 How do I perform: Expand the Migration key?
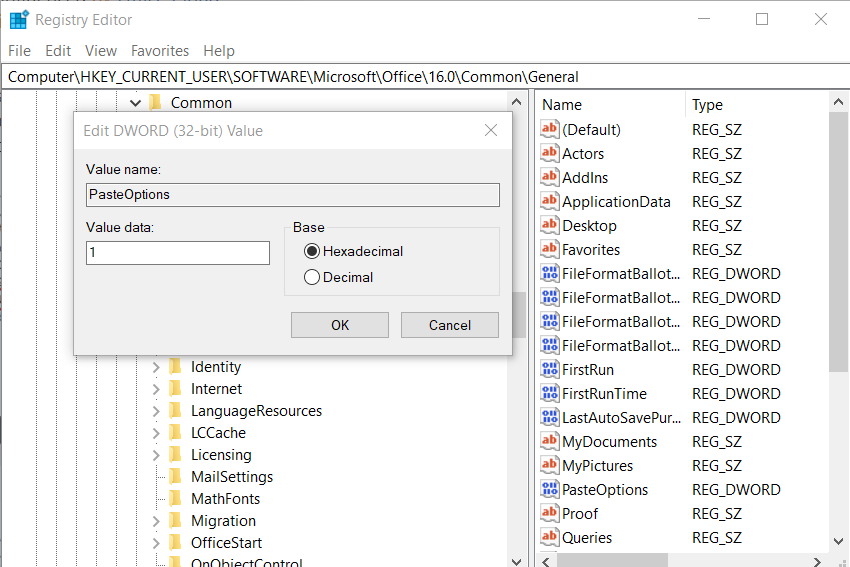pyautogui.click(x=156, y=521)
